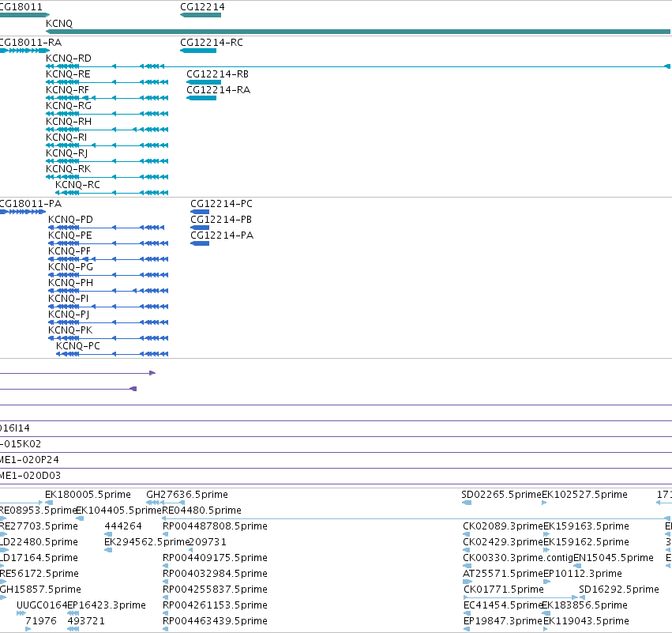Image resolution: width=672 pixels, height=633 pixels.
Task: Select the KCNQ-PG protein label
Action: [70, 267]
